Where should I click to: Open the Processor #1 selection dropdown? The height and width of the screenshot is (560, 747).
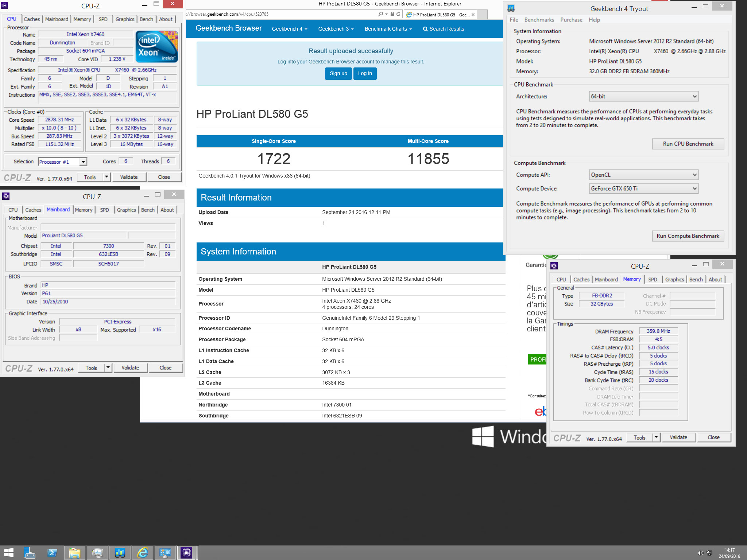[83, 162]
